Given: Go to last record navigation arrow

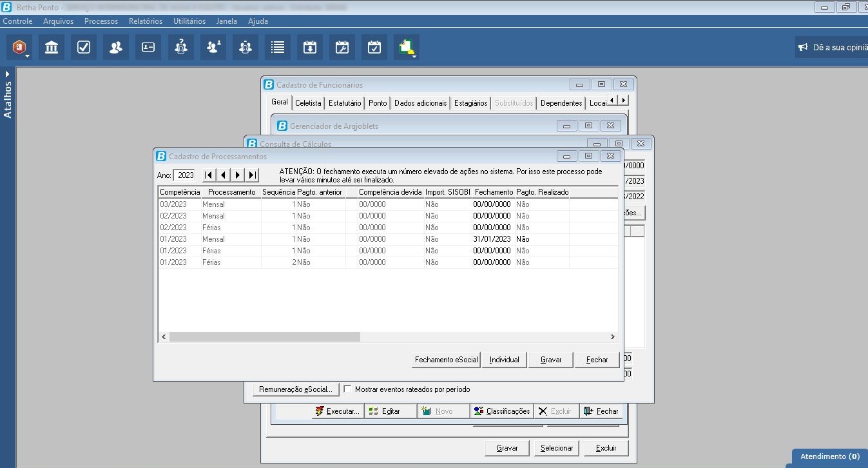Looking at the screenshot, I should [252, 175].
